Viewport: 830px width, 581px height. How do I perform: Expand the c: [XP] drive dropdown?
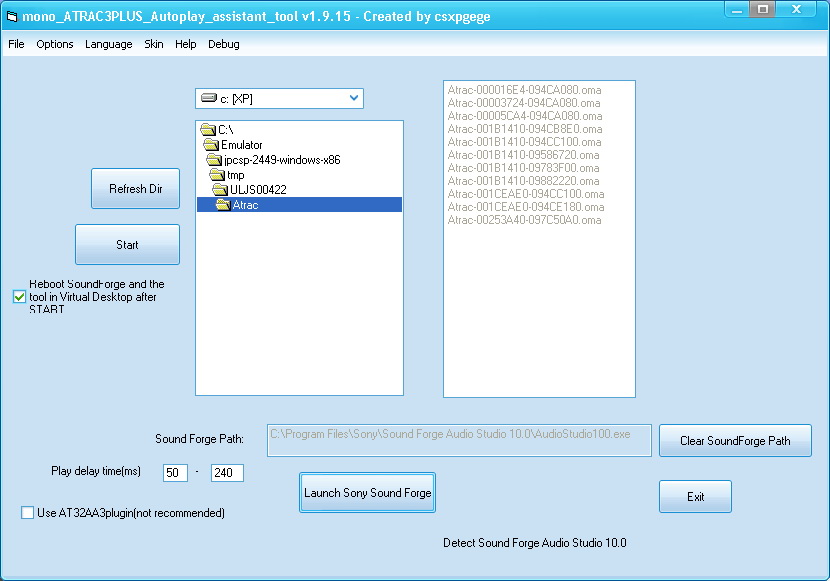pos(354,98)
